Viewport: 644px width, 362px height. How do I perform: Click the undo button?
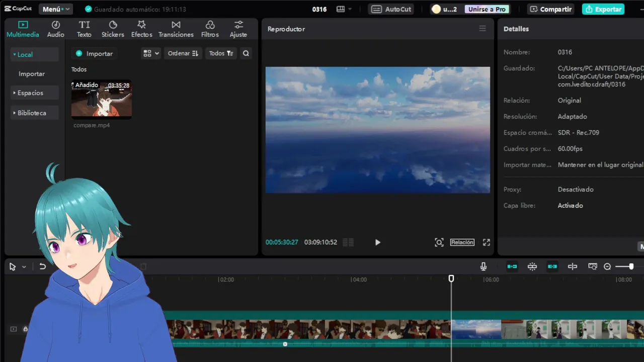click(x=43, y=266)
